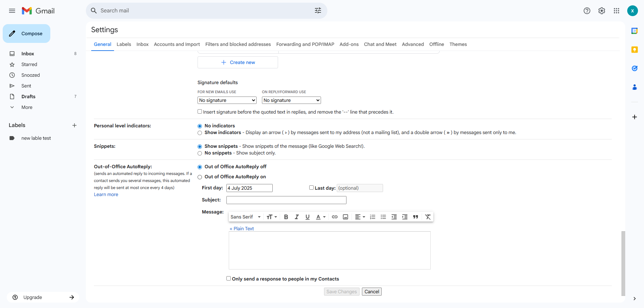
Task: Switch to the Labels settings tab
Action: (124, 44)
